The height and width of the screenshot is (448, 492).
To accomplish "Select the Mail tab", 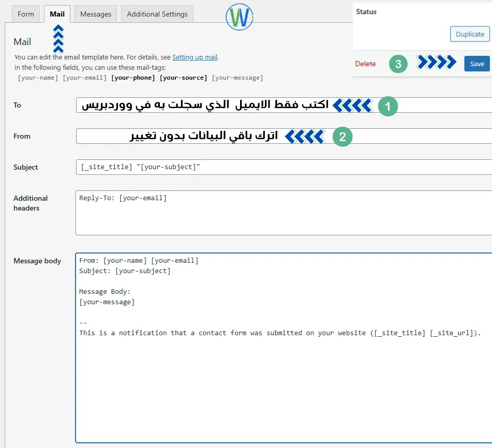I will (57, 14).
